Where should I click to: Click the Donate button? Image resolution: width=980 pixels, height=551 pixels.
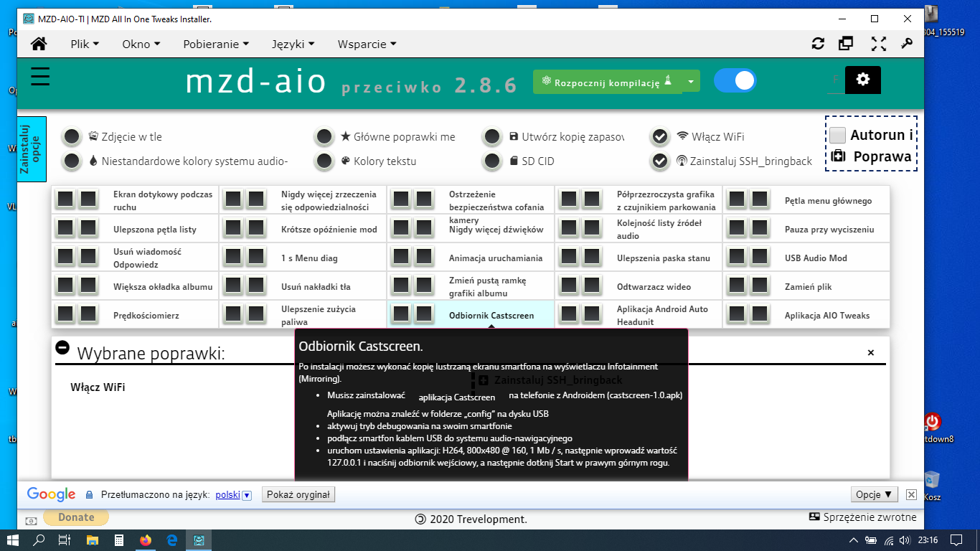[x=76, y=517]
